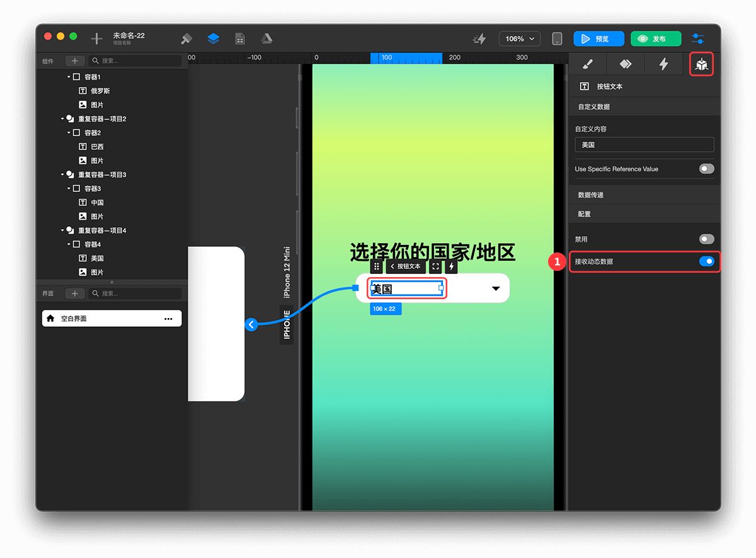Click the 选择你的国家/地区 heading
Viewport: 756px width, 558px height.
(433, 253)
